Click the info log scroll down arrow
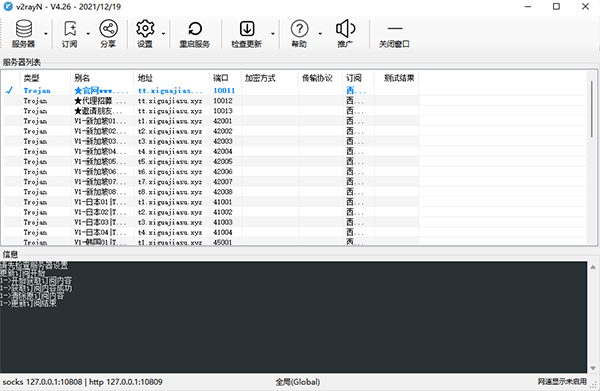The height and width of the screenshot is (391, 600). [x=593, y=368]
